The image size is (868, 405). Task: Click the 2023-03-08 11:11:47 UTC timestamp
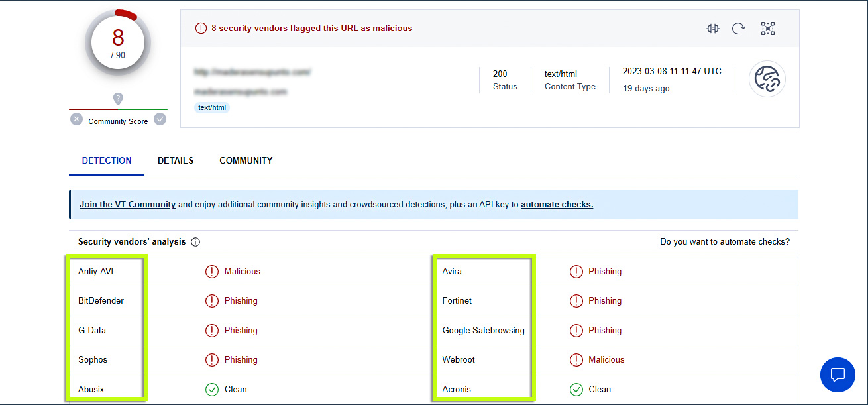(672, 71)
